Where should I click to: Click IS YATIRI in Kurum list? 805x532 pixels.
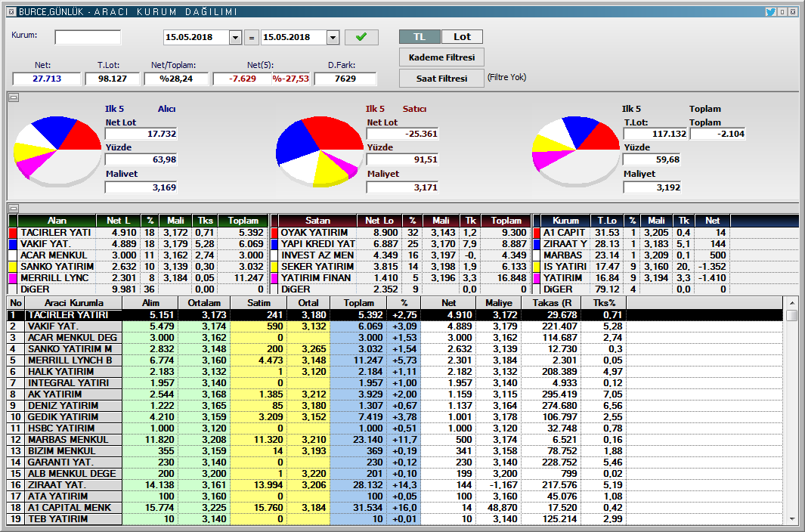tap(565, 267)
